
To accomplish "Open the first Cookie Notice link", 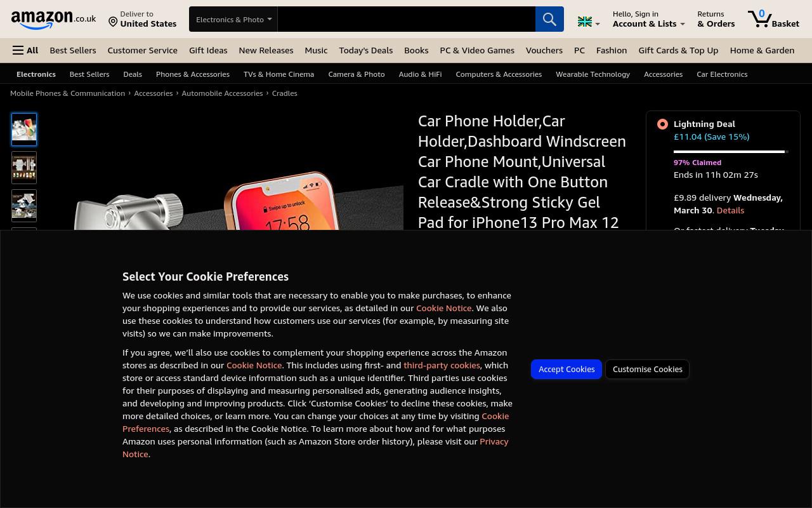I will pos(443,308).
